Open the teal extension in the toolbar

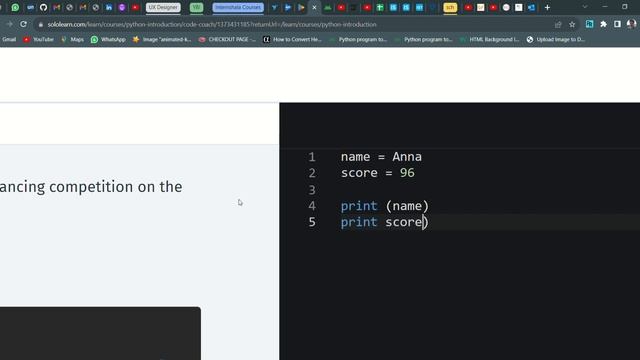(589, 24)
